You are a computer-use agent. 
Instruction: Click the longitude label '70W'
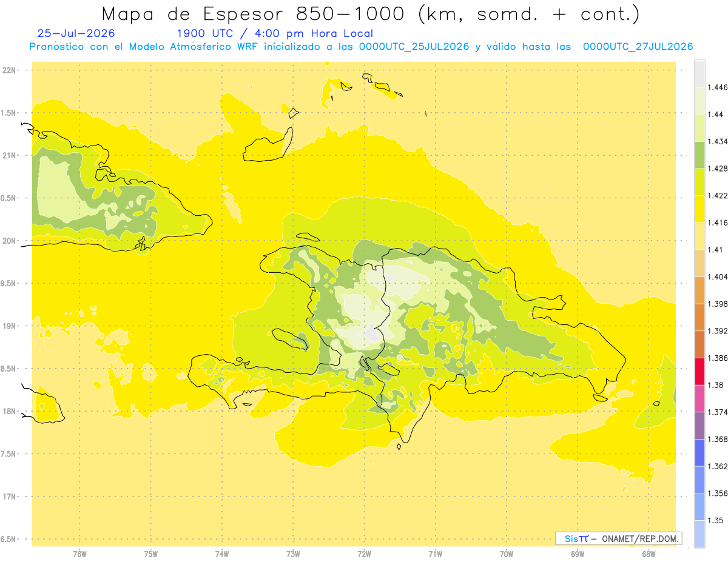[x=507, y=554]
